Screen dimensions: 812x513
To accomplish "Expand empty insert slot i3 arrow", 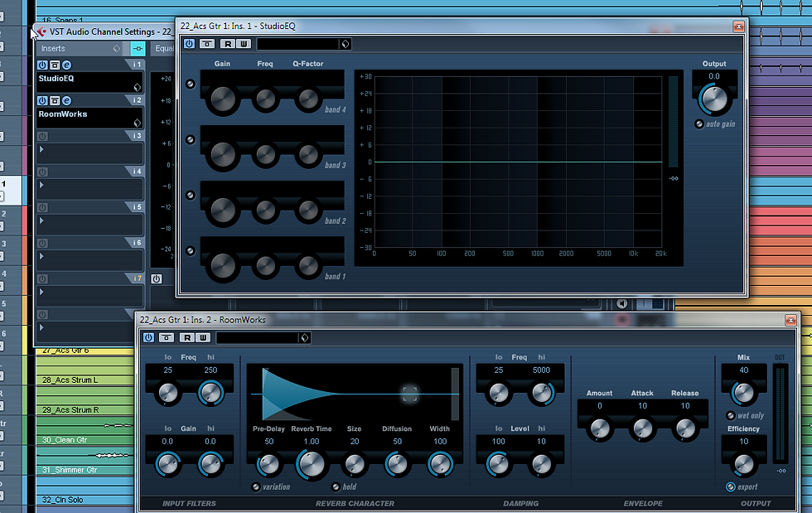I will point(41,149).
